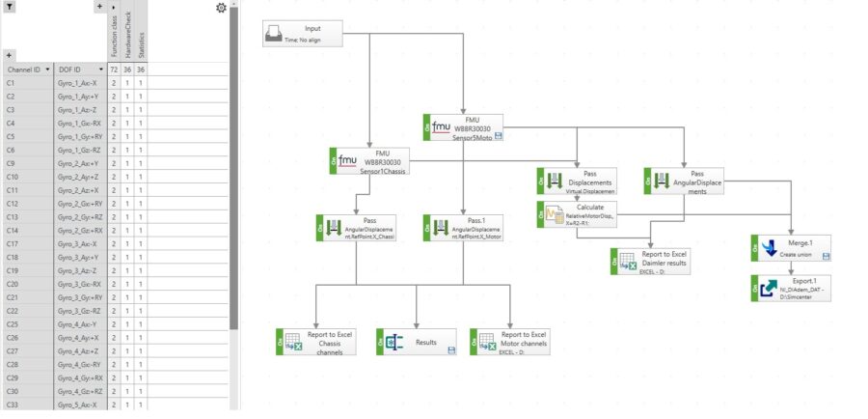868x419 pixels.
Task: Open the DOF ID column dropdown
Action: coord(100,70)
